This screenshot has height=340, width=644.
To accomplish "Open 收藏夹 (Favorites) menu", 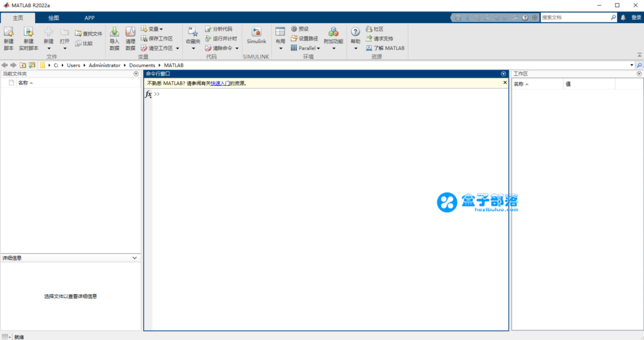I will 193,39.
